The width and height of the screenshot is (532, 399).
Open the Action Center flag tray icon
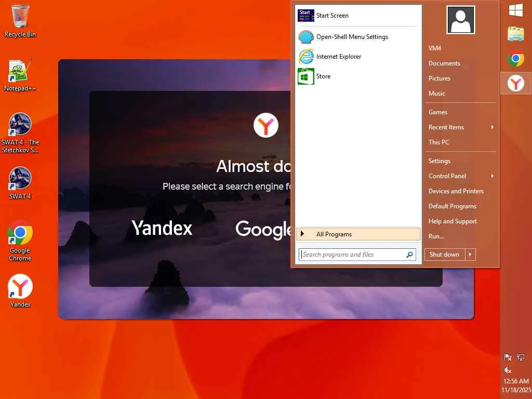pyautogui.click(x=508, y=357)
